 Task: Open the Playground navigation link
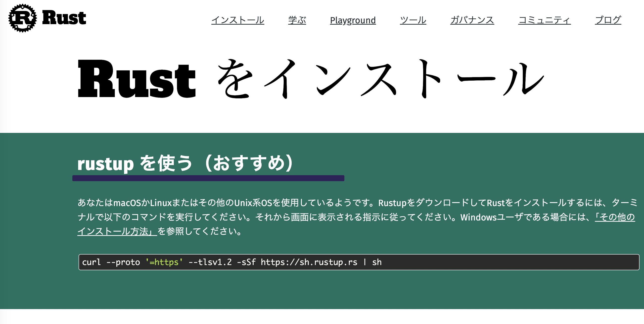tap(353, 20)
